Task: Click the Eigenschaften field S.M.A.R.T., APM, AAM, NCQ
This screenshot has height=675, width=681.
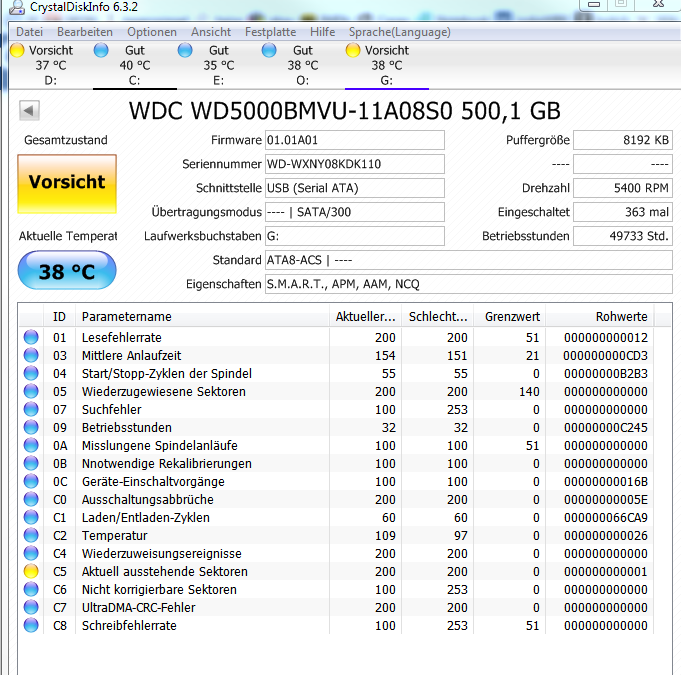Action: (x=469, y=284)
